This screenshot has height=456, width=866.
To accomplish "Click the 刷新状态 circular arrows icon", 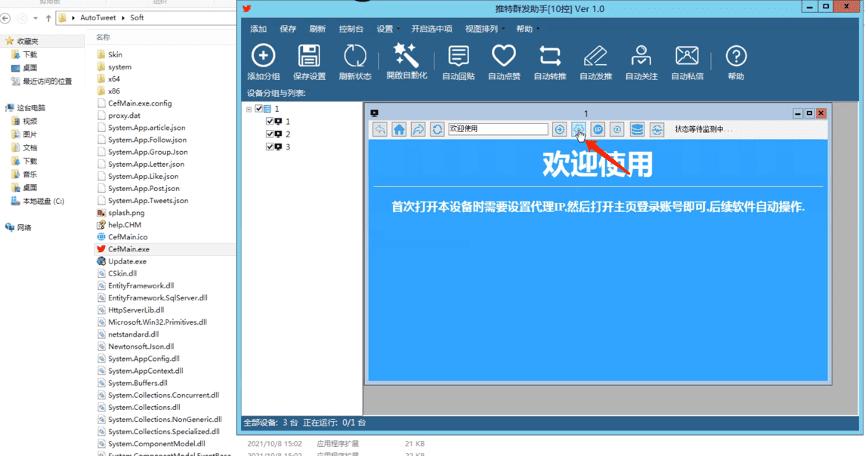I will (x=355, y=56).
